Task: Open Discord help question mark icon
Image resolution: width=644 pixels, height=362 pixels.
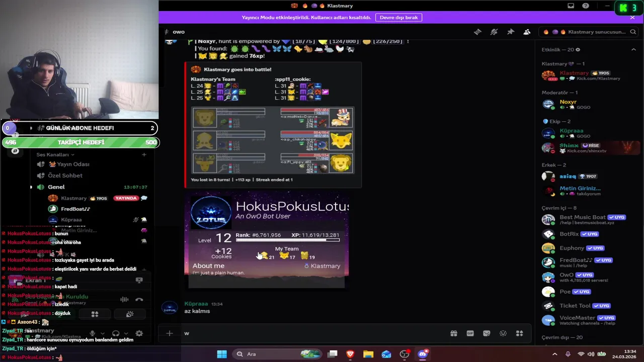Action: click(586, 6)
